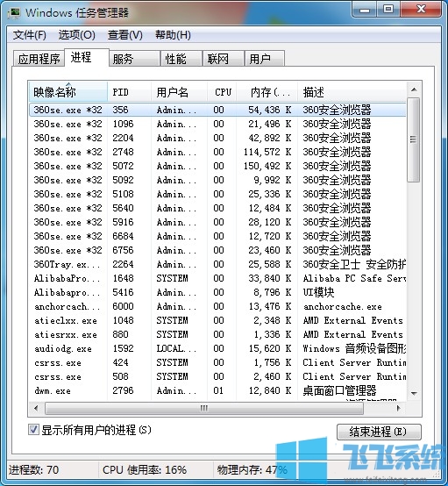The image size is (448, 486).
Task: Sort processes by CPU column header
Action: coord(222,92)
